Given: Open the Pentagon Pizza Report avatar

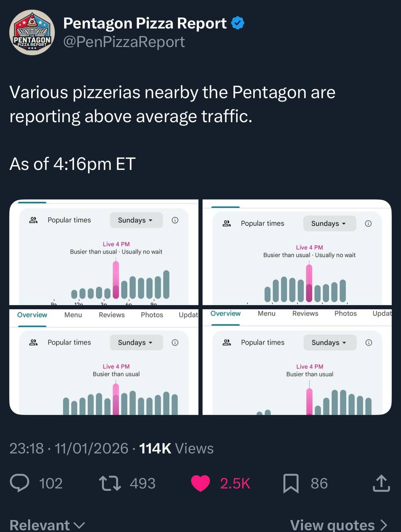Looking at the screenshot, I should tap(32, 33).
